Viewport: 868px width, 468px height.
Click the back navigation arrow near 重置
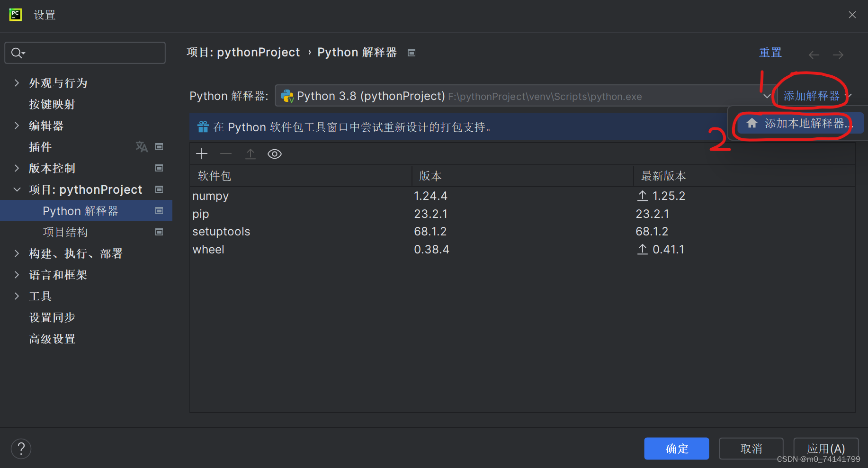click(x=814, y=54)
